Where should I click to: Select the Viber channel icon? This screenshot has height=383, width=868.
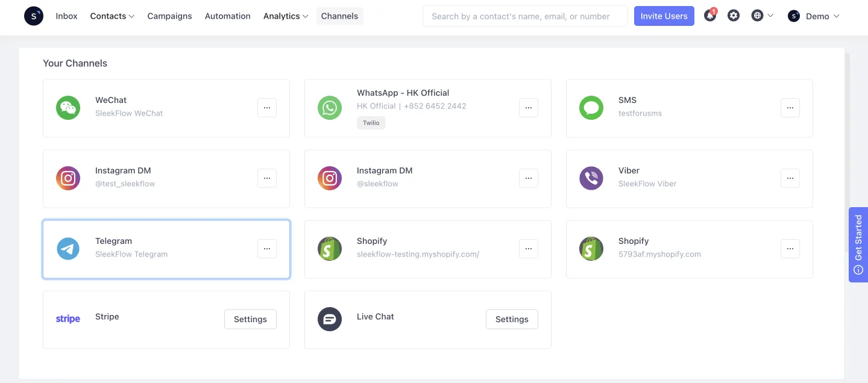[x=591, y=177]
